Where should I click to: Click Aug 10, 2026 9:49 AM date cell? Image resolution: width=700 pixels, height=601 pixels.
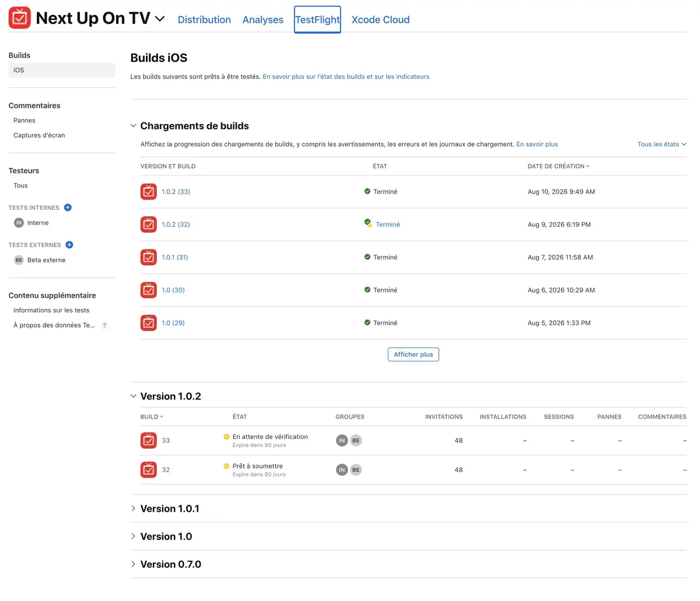tap(561, 192)
